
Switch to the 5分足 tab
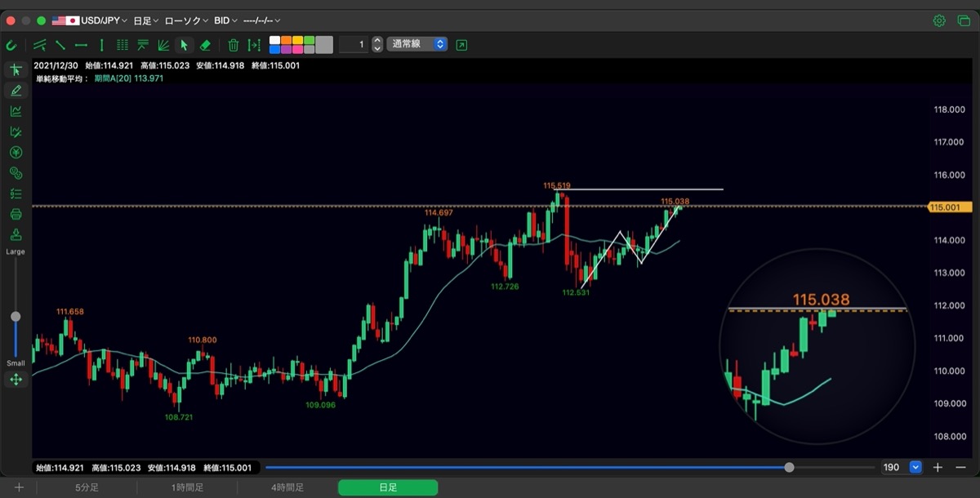[x=87, y=487]
